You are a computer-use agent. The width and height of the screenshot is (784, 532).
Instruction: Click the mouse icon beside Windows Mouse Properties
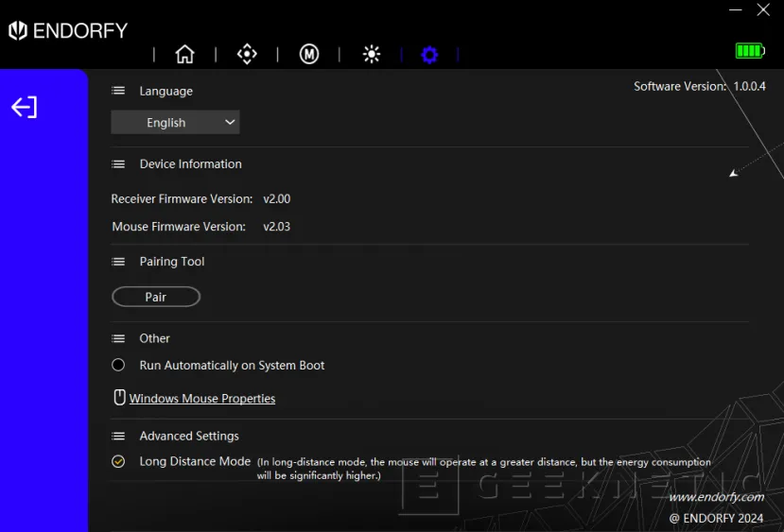pos(119,397)
